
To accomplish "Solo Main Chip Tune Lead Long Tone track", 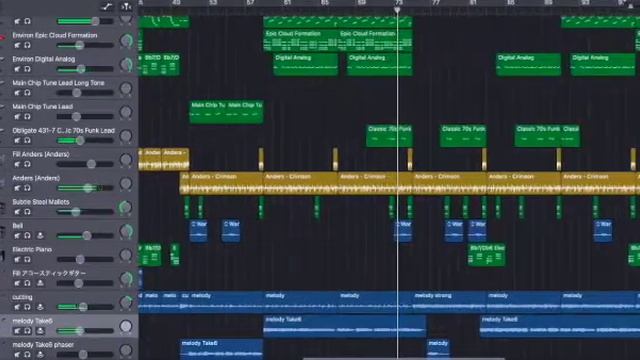I will [x=27, y=93].
